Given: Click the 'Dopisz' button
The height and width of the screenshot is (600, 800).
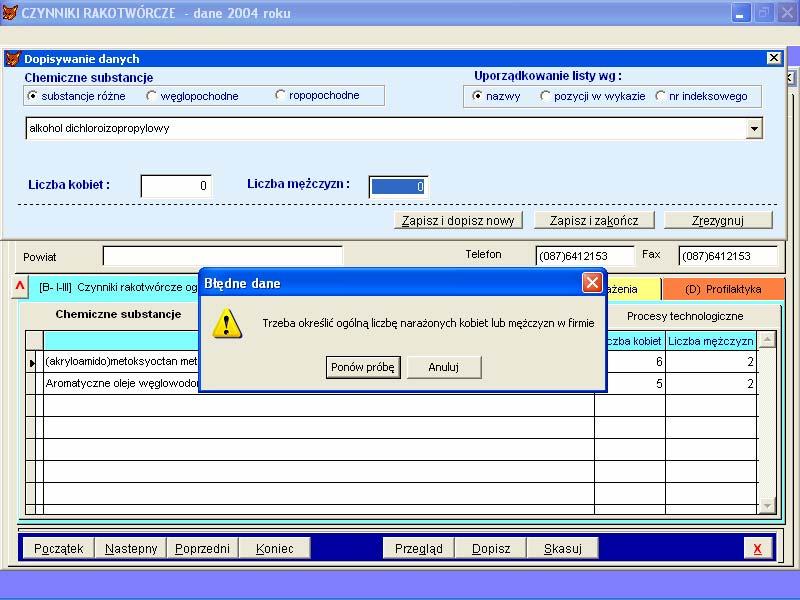Looking at the screenshot, I should pos(491,548).
